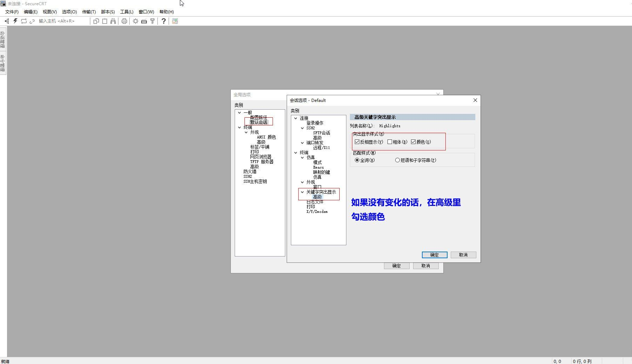Click the reconnect loop arrows icon
Screen dimensions: 632x364
point(24,21)
